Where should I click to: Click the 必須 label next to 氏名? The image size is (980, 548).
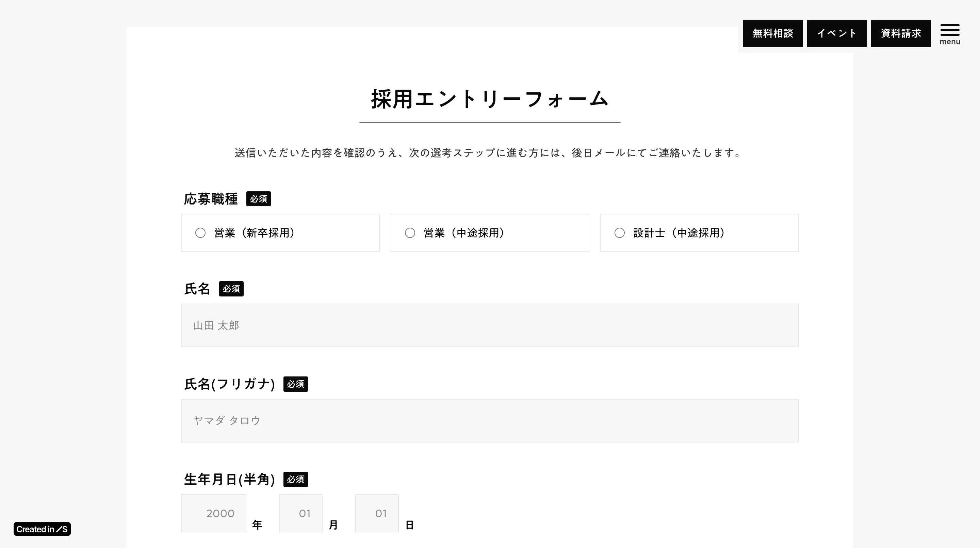click(x=231, y=289)
